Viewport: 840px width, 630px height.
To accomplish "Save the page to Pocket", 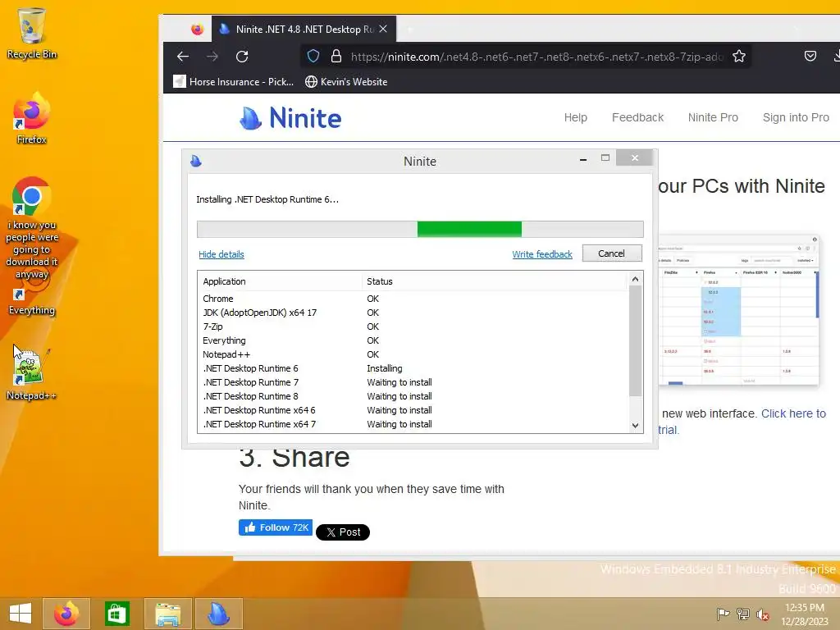I will click(x=810, y=57).
